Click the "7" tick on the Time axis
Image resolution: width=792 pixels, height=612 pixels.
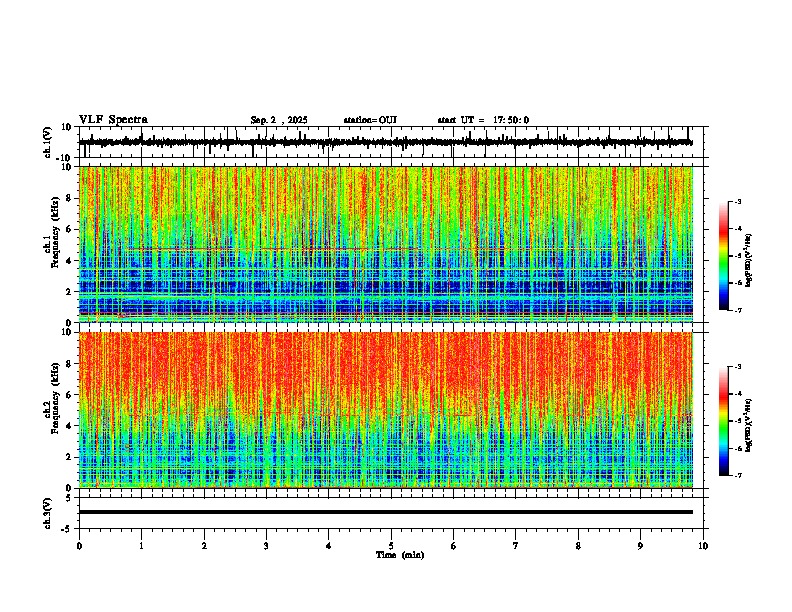click(x=516, y=546)
